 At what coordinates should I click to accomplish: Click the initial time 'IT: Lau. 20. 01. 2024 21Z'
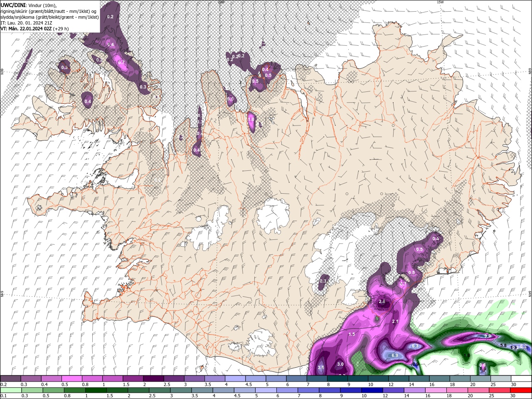point(26,23)
